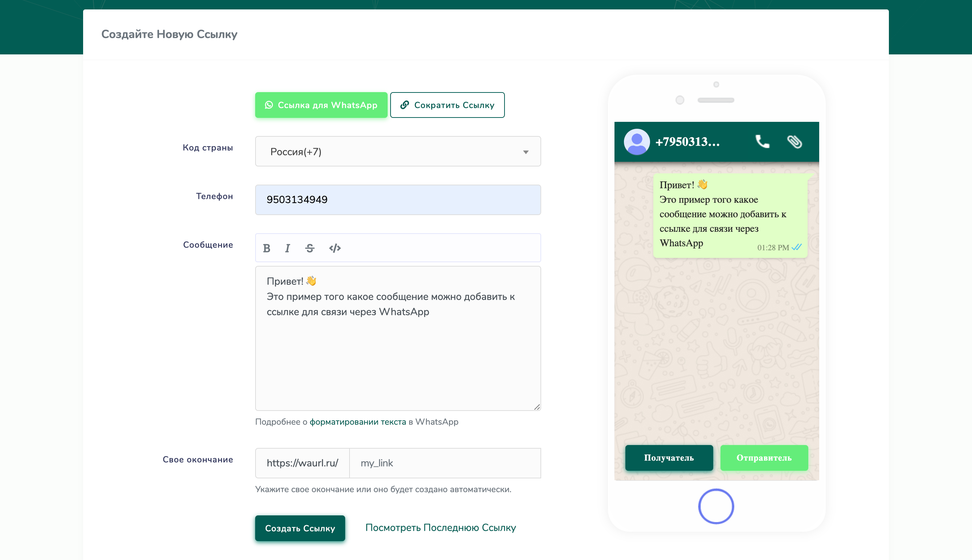Tap the paperclip attachment icon in preview

click(x=794, y=141)
